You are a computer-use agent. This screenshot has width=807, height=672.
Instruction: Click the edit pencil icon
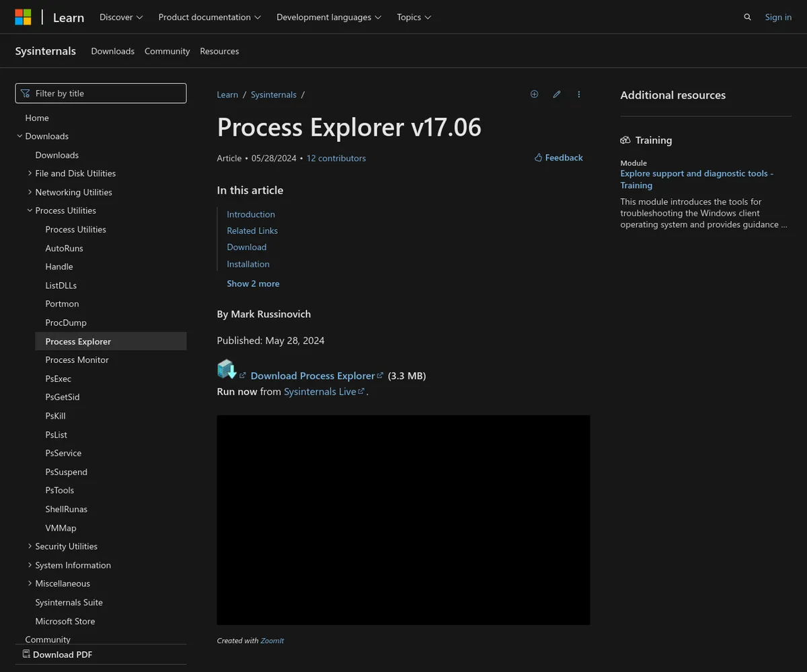[557, 95]
